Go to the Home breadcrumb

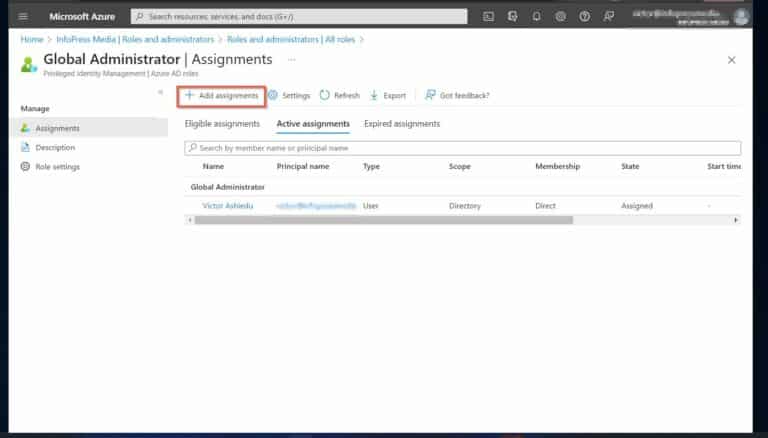[x=32, y=39]
